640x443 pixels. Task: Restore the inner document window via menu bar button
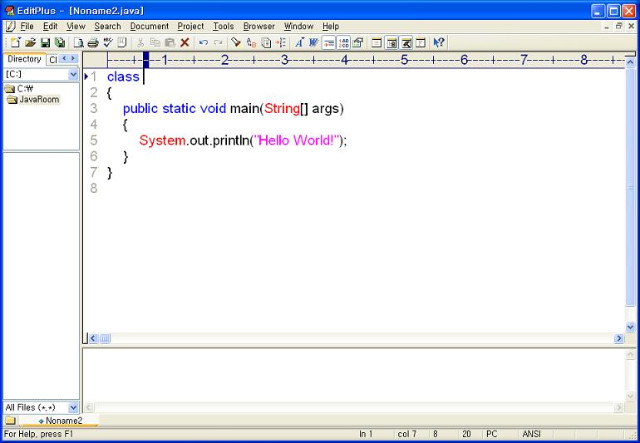619,26
